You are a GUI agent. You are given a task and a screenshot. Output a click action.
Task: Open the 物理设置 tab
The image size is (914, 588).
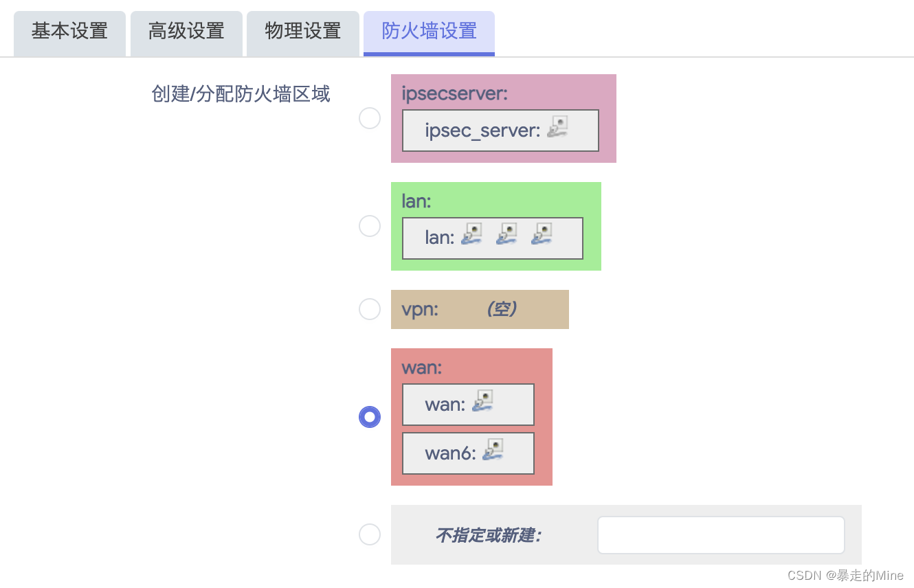pyautogui.click(x=303, y=33)
